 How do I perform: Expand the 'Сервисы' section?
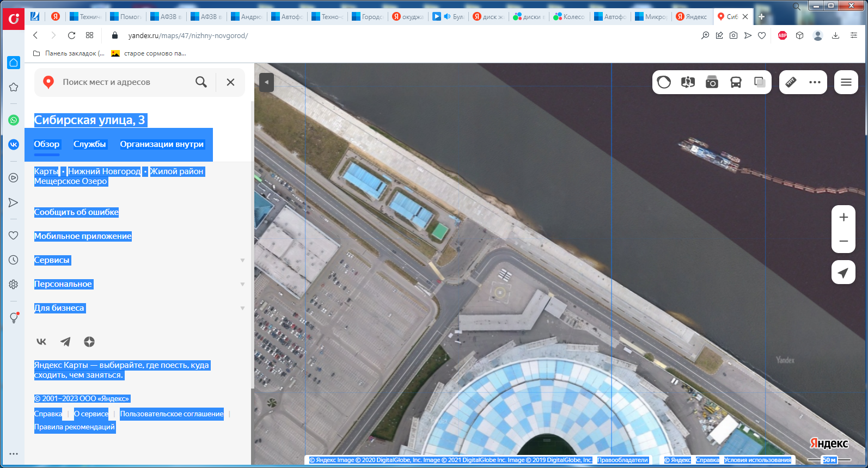(139, 260)
